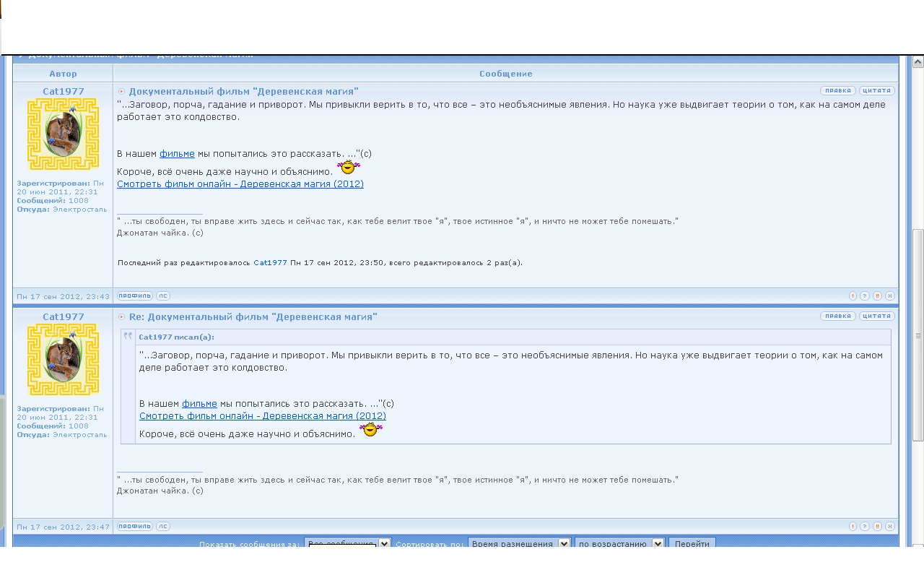Click the "Сообщение" column header
This screenshot has height=578, width=924.
pyautogui.click(x=506, y=74)
